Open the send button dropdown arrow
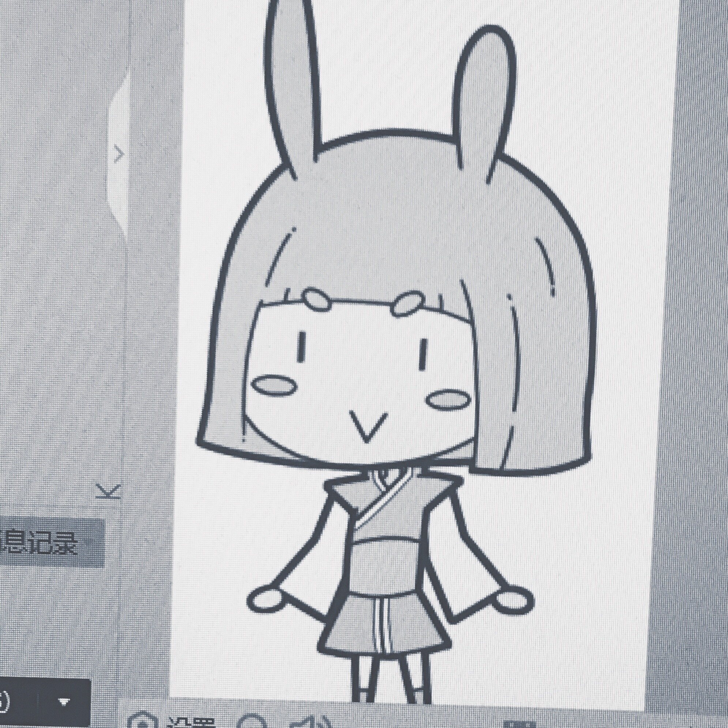This screenshot has height=728, width=728. 64,701
